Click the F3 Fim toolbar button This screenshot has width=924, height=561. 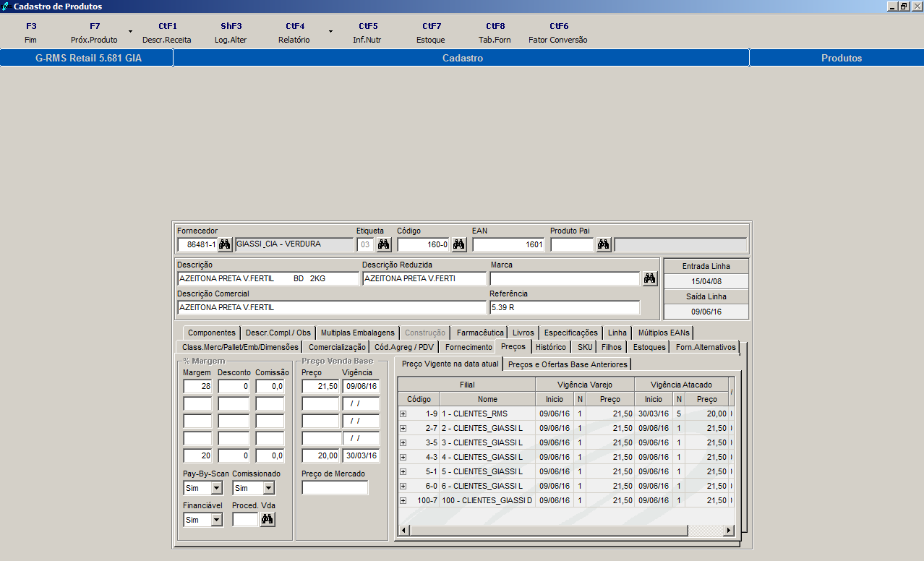point(30,33)
